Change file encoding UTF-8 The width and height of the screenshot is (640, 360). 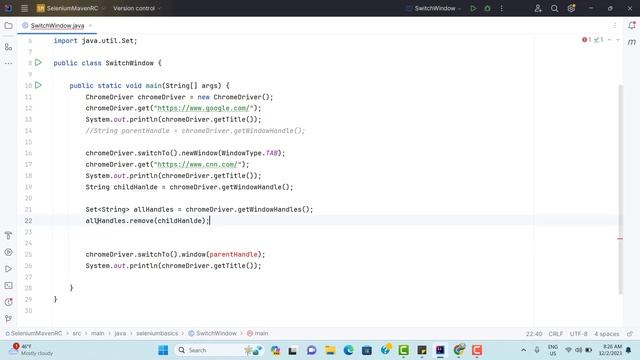tap(578, 333)
